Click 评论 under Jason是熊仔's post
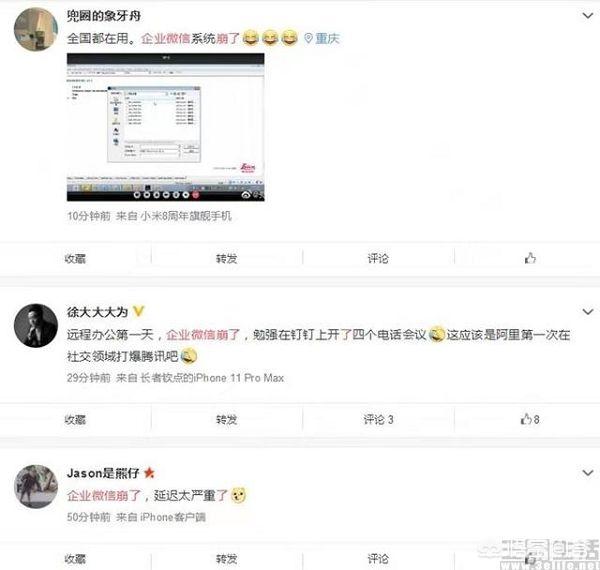Screen dimensions: 600x570 [x=378, y=559]
